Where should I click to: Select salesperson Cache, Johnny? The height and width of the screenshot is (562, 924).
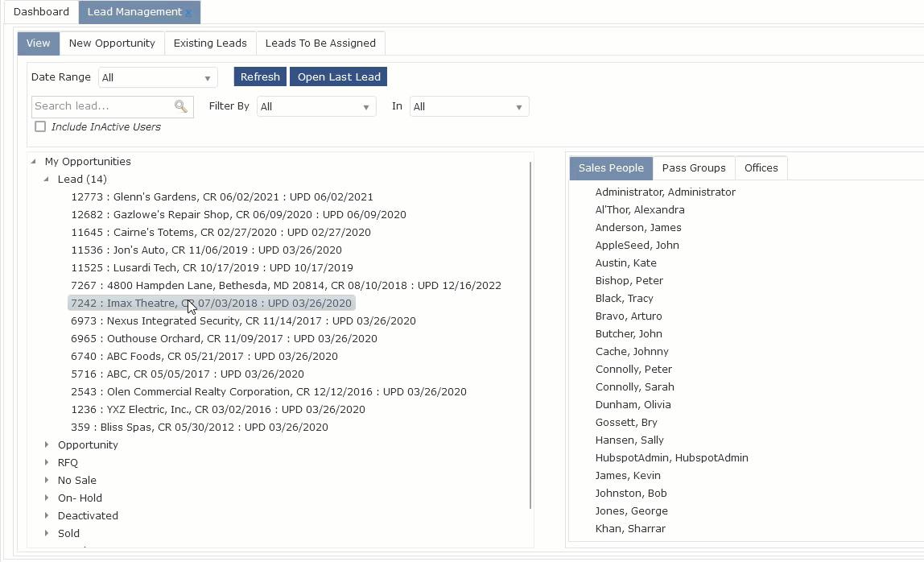click(632, 352)
